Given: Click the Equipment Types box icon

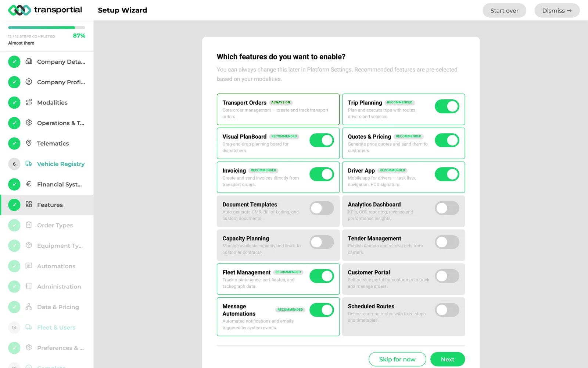Looking at the screenshot, I should (29, 245).
